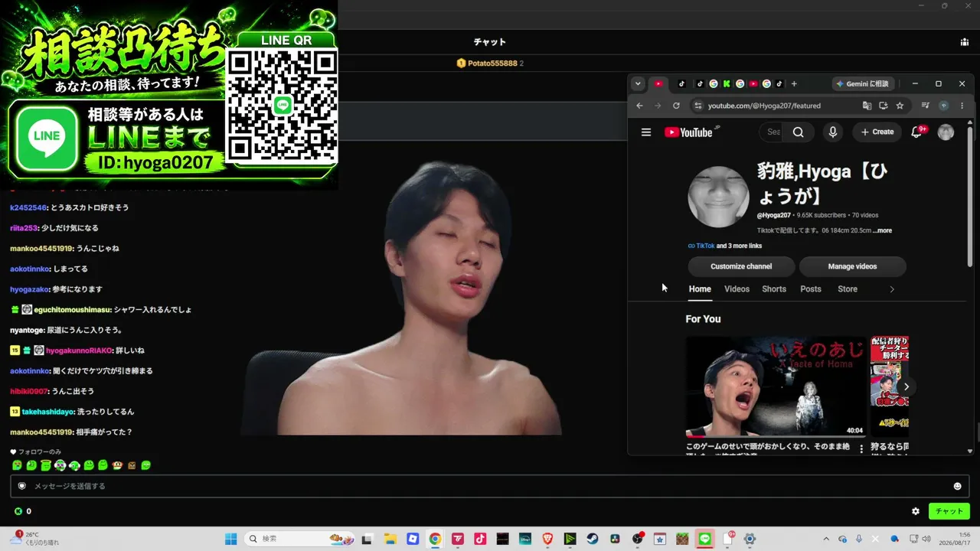This screenshot has width=980, height=551.
Task: Switch to the Kick browser tab
Action: point(727,84)
